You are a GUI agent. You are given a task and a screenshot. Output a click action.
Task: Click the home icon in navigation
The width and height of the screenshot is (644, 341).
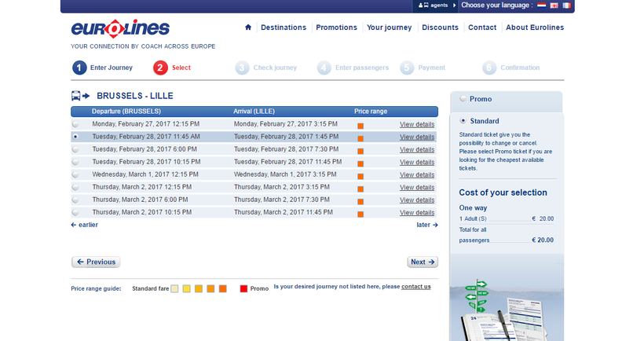click(x=248, y=27)
